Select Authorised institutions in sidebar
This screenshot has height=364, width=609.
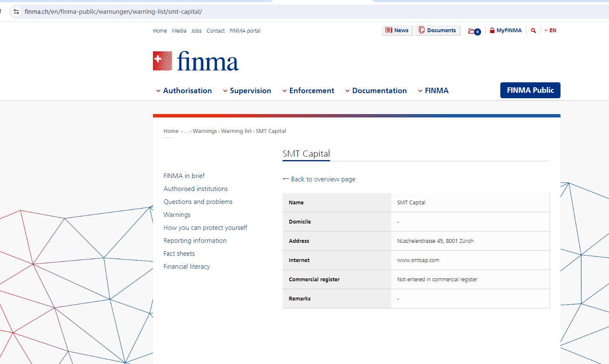coord(195,189)
